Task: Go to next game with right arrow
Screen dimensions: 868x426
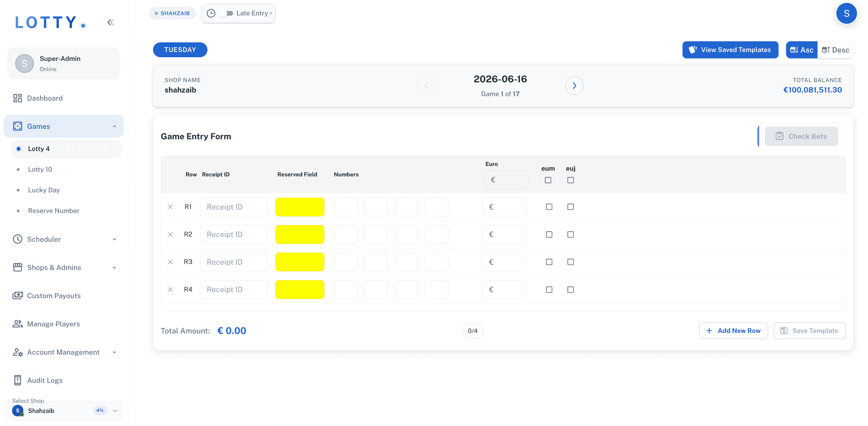Action: click(x=574, y=85)
